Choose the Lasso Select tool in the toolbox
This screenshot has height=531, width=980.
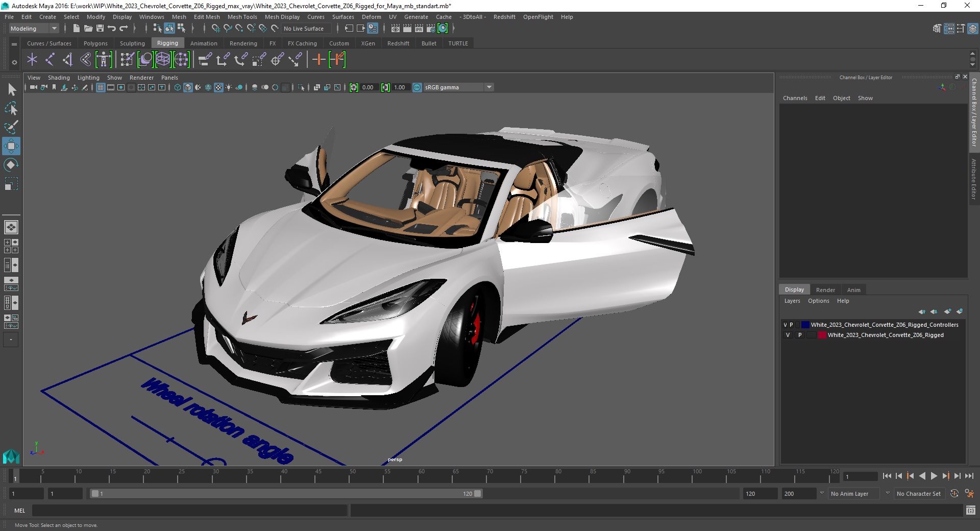point(11,108)
